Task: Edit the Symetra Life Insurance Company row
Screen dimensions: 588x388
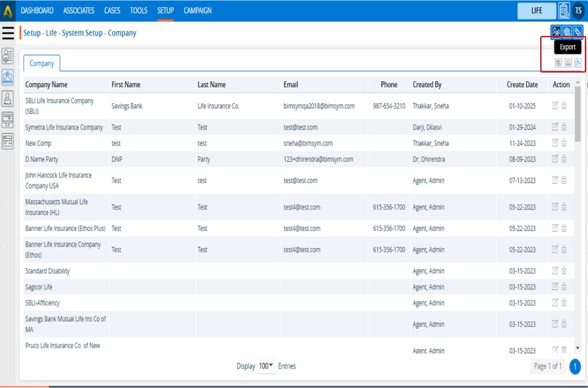Action: pyautogui.click(x=555, y=127)
